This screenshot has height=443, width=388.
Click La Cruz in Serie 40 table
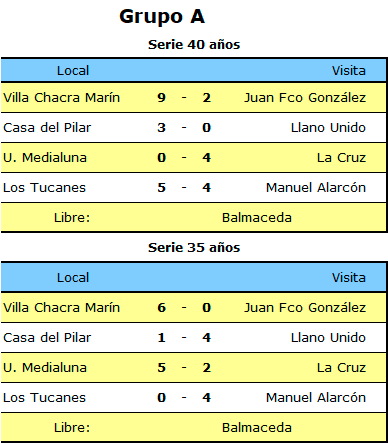[341, 158]
